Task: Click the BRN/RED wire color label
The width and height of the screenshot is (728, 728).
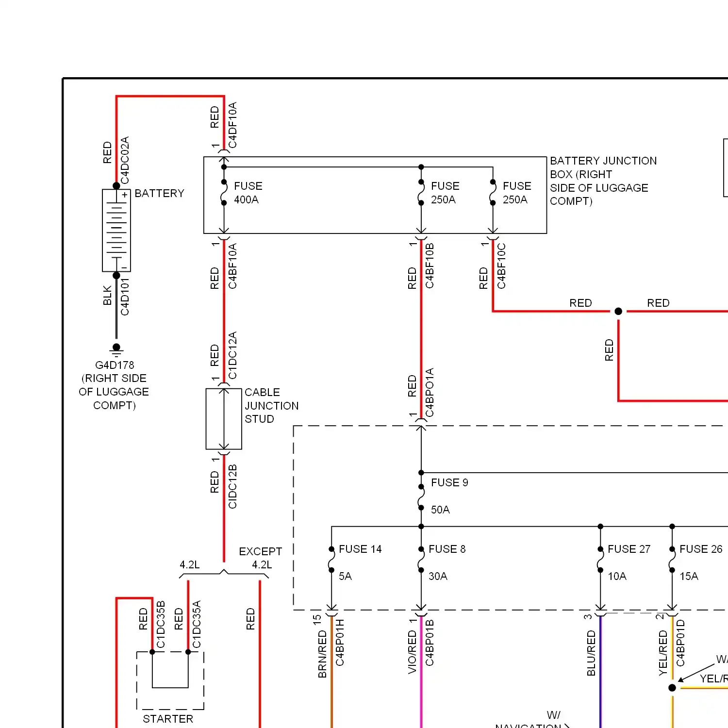Action: [322, 654]
